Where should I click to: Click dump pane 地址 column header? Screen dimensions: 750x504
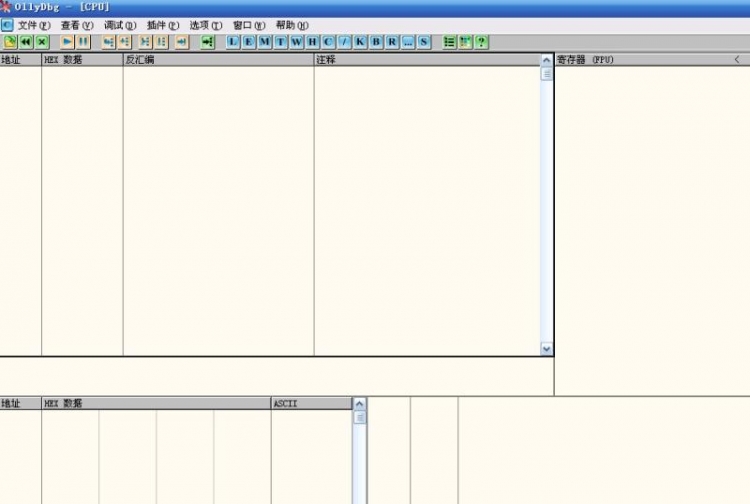tap(21, 403)
